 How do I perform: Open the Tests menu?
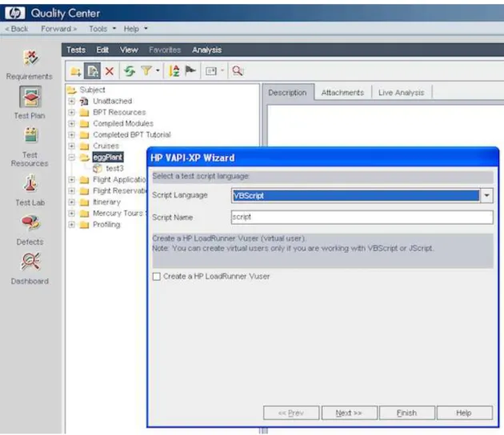76,50
